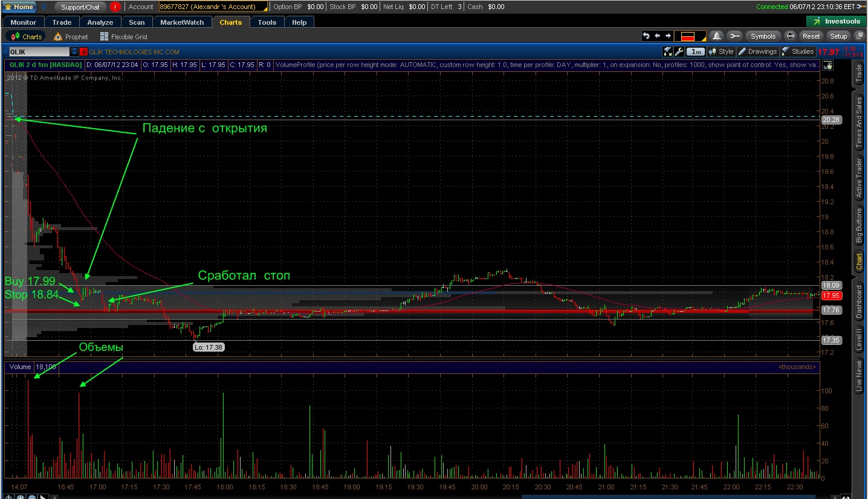This screenshot has height=499, width=868.
Task: Open the red color link selector
Action: 690,36
